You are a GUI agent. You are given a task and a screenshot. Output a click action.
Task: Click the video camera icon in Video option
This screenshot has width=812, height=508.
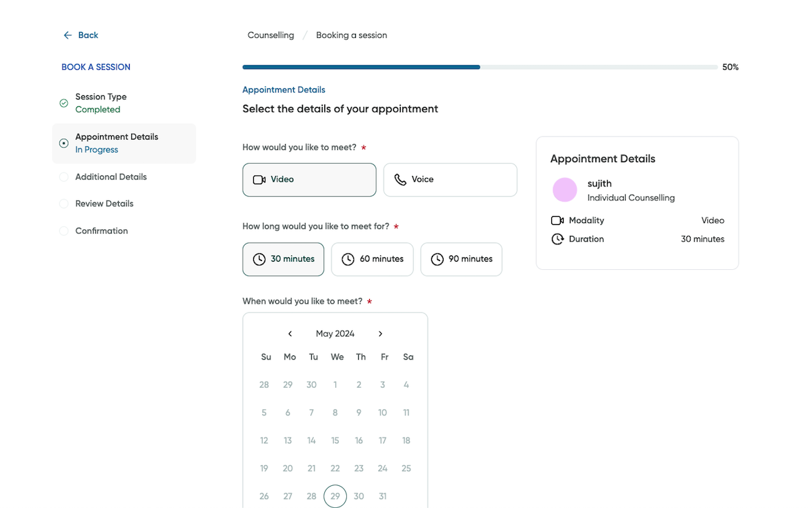click(259, 179)
